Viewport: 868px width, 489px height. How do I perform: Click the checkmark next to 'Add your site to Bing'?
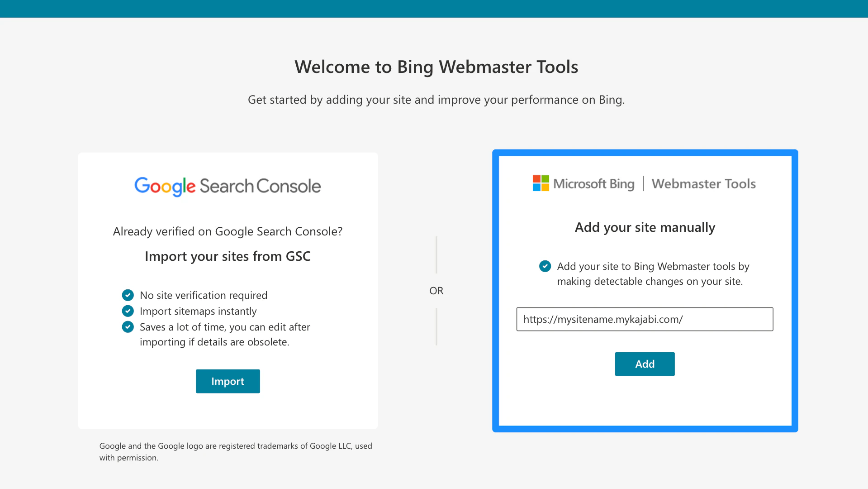point(545,266)
